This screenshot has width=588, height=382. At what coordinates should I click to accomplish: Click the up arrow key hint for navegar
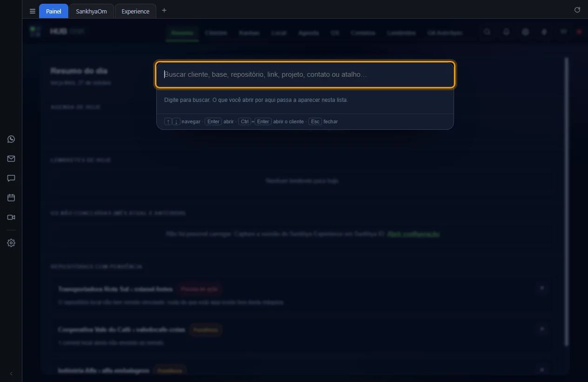168,121
